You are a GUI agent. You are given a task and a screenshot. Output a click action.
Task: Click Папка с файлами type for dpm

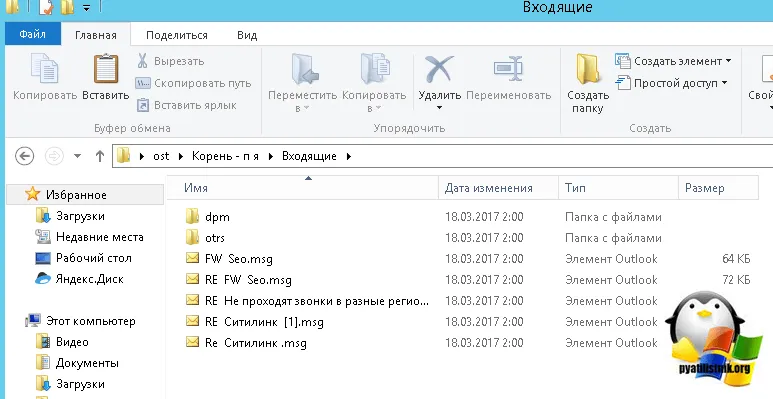click(x=613, y=217)
